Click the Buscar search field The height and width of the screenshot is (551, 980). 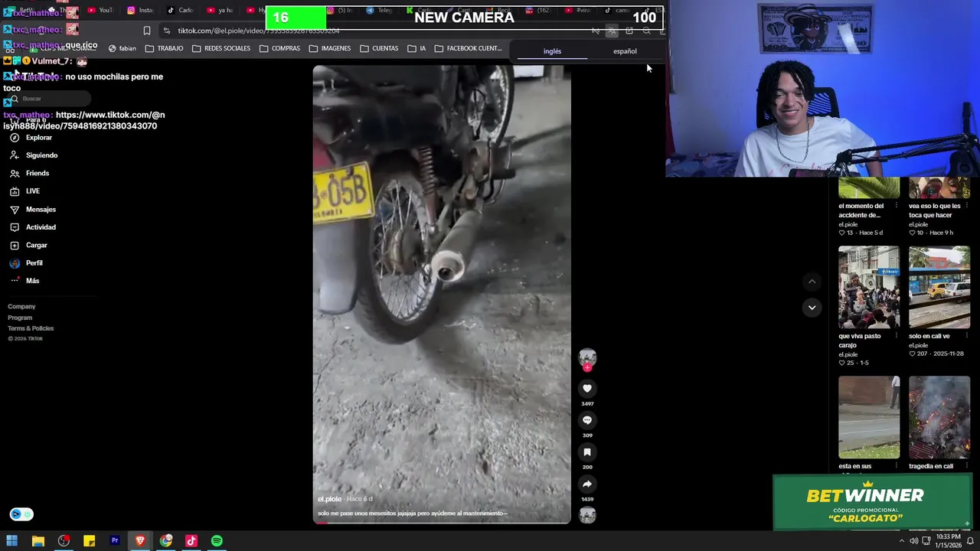click(47, 99)
